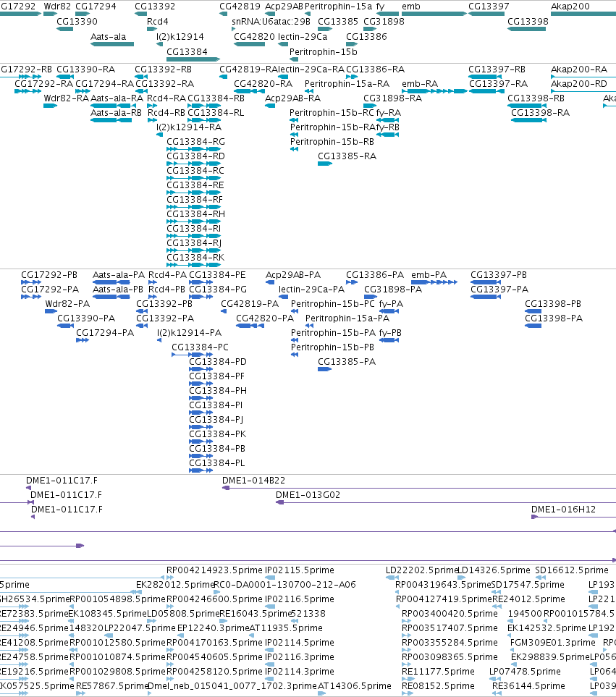Select transcript CG13385-RA
Screen dimensions: 616x697
347,156
